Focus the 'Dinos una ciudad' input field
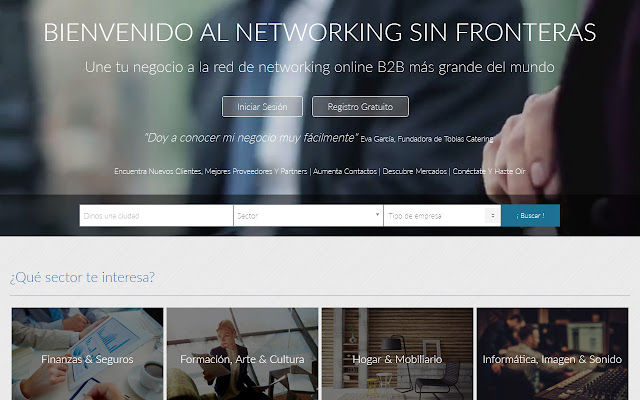Screen dimensions: 640x400 (x=156, y=216)
